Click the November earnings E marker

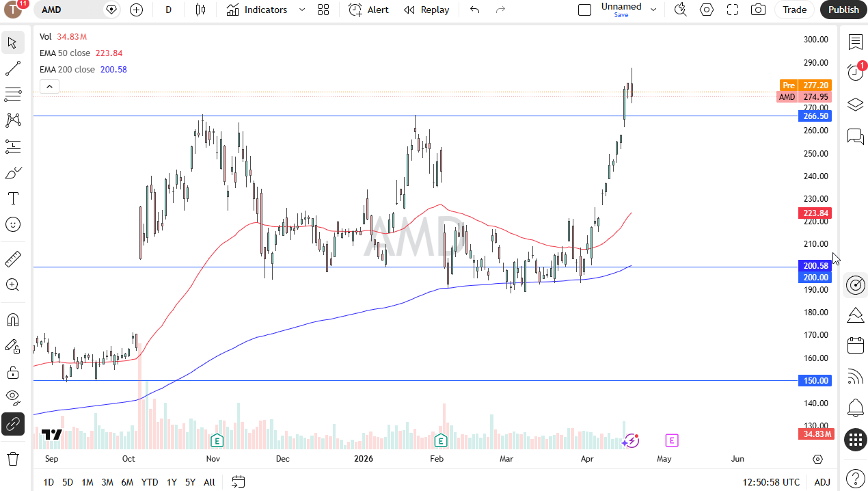point(217,440)
